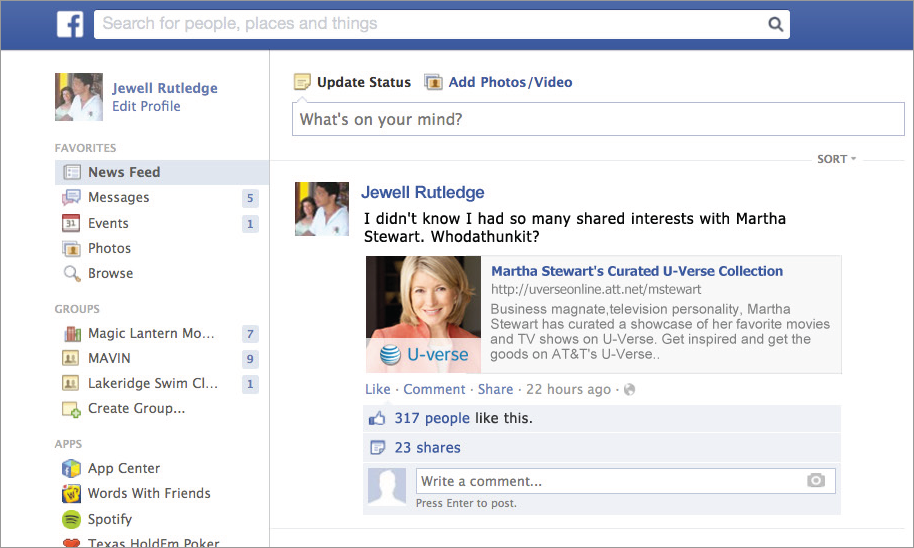View the 23 shares link
This screenshot has width=914, height=548.
427,448
